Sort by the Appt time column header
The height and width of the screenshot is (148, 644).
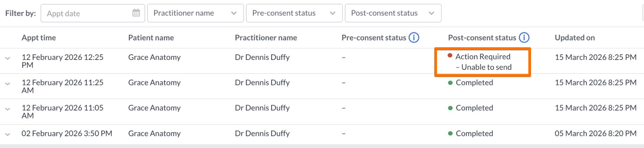tap(39, 38)
